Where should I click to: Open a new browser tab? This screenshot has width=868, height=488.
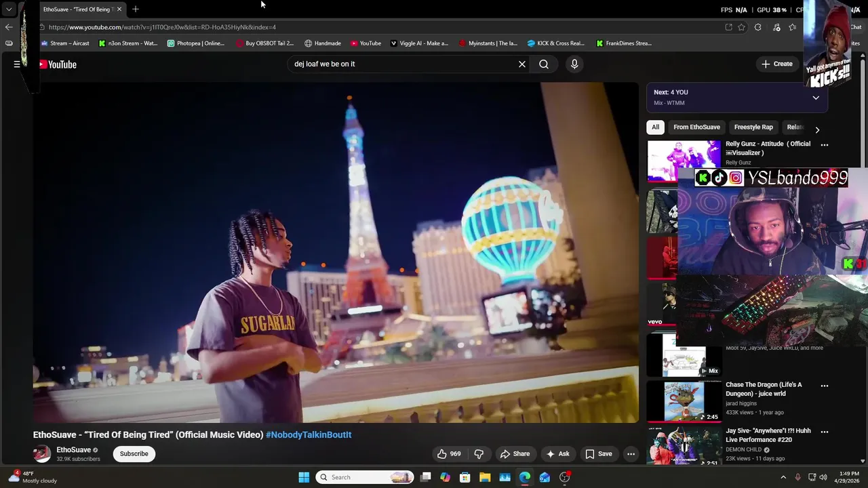pos(136,9)
